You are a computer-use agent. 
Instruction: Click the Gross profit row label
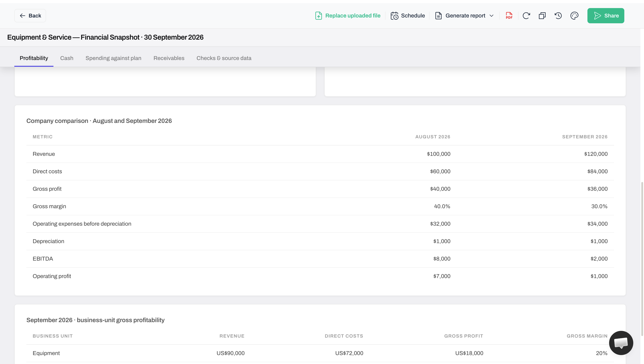(x=47, y=189)
